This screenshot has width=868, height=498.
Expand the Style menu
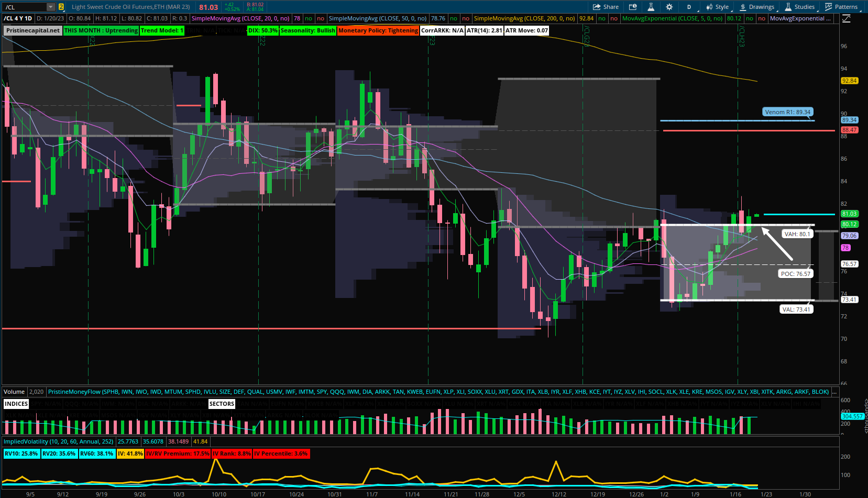click(x=718, y=7)
